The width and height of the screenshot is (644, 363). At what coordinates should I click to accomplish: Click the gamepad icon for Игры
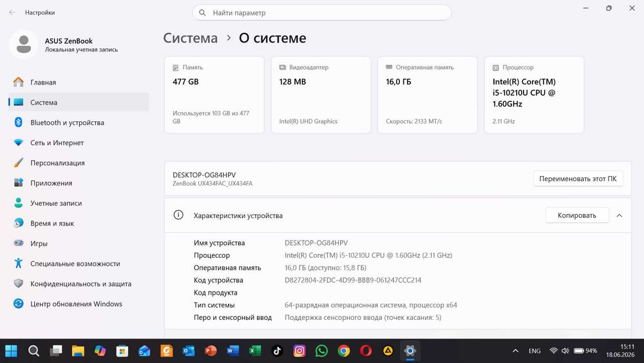point(19,243)
